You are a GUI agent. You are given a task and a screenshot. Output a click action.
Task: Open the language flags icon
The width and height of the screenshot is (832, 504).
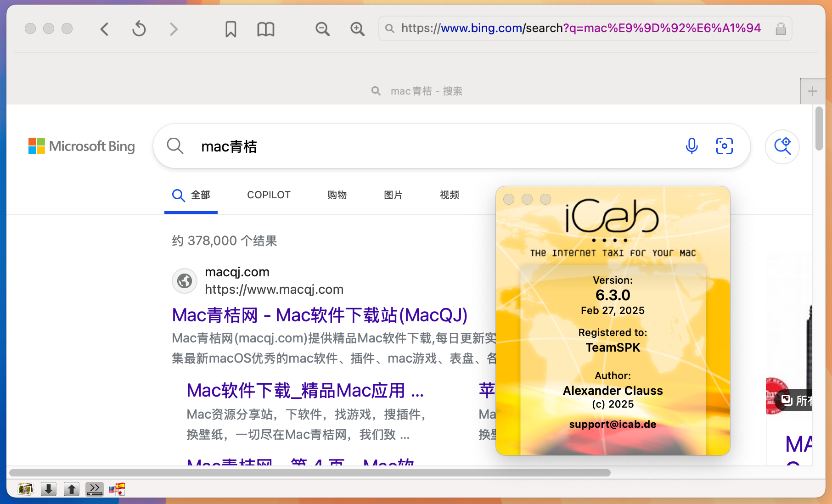click(117, 489)
